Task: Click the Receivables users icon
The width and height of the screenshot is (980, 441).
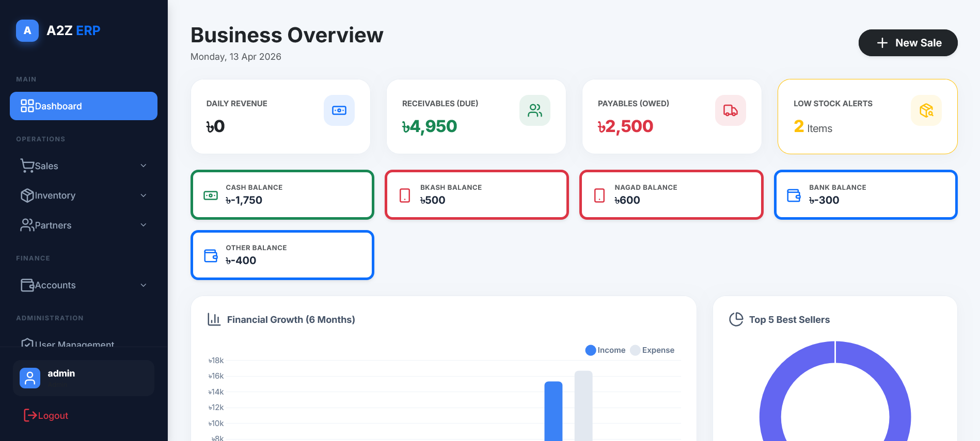Action: click(535, 110)
